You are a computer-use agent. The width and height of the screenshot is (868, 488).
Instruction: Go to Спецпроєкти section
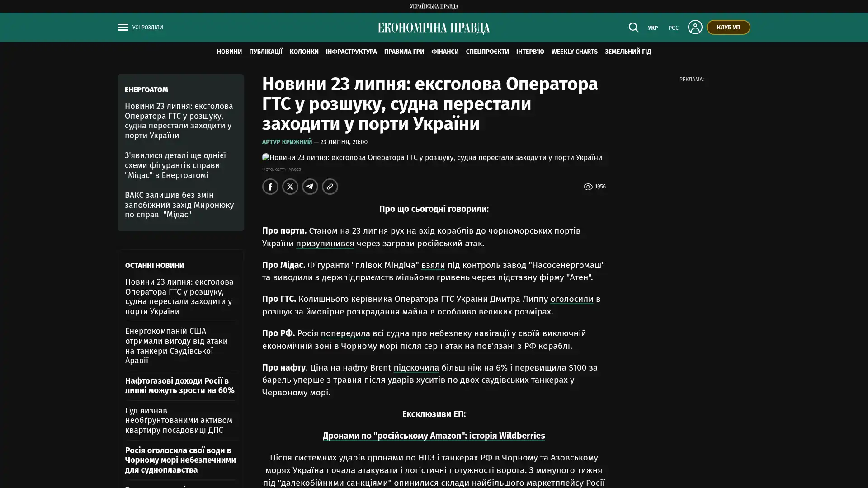pyautogui.click(x=487, y=52)
